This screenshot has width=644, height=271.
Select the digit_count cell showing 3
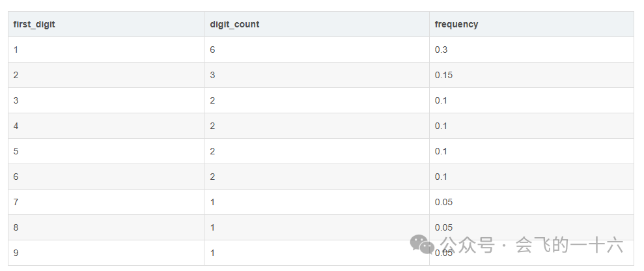tap(213, 75)
